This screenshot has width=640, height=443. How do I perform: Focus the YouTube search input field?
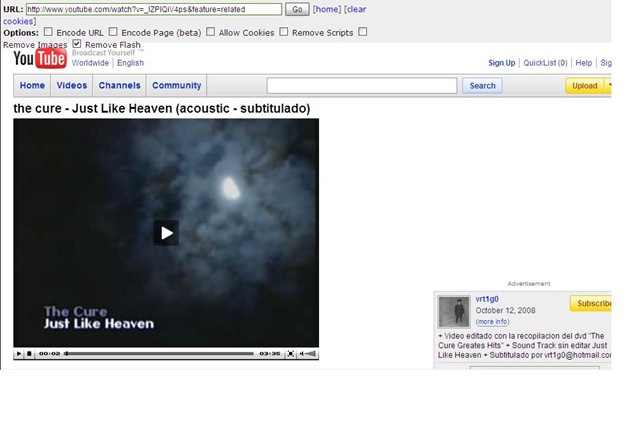362,86
